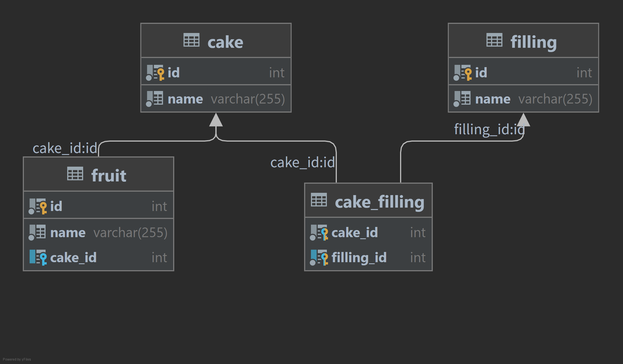Click the primary key icon in filling table
This screenshot has width=623, height=364.
pyautogui.click(x=463, y=73)
